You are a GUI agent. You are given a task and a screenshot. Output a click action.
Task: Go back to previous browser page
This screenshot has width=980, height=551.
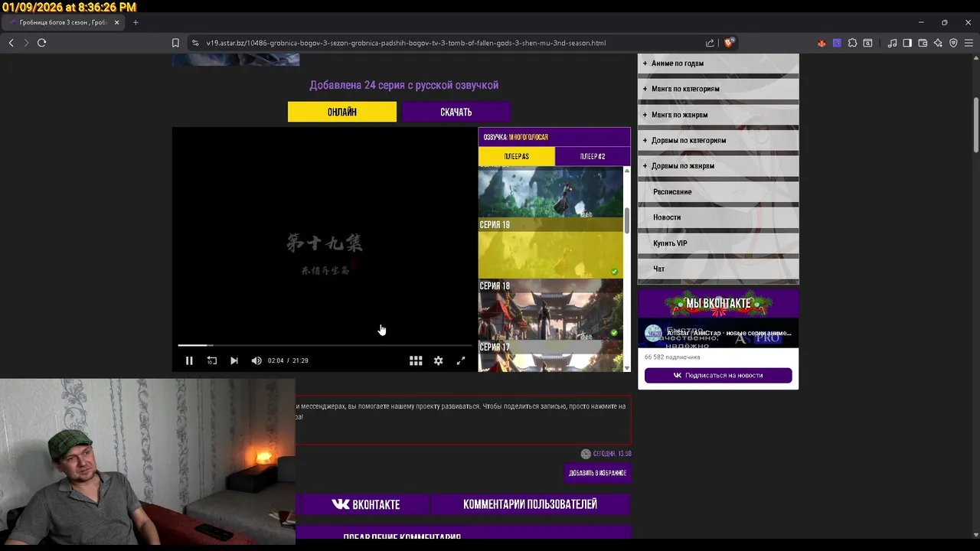[x=11, y=43]
